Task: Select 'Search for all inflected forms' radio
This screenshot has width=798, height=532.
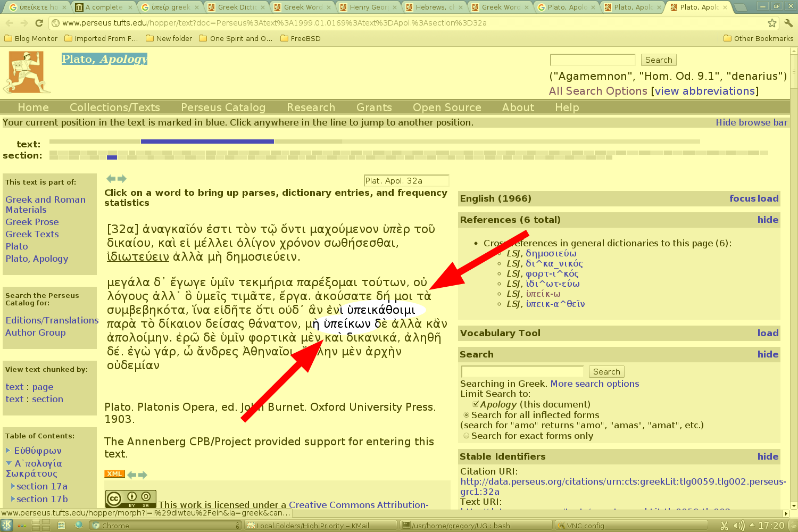Action: click(x=467, y=415)
